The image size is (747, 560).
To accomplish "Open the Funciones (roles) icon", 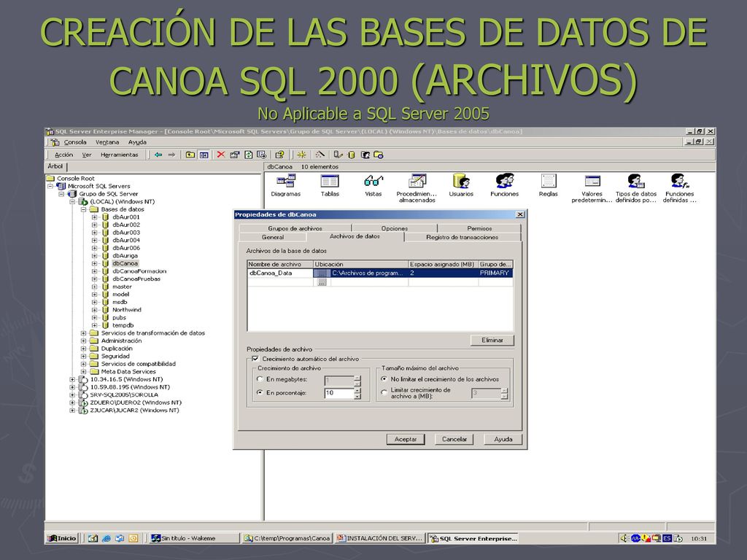I will [x=505, y=185].
